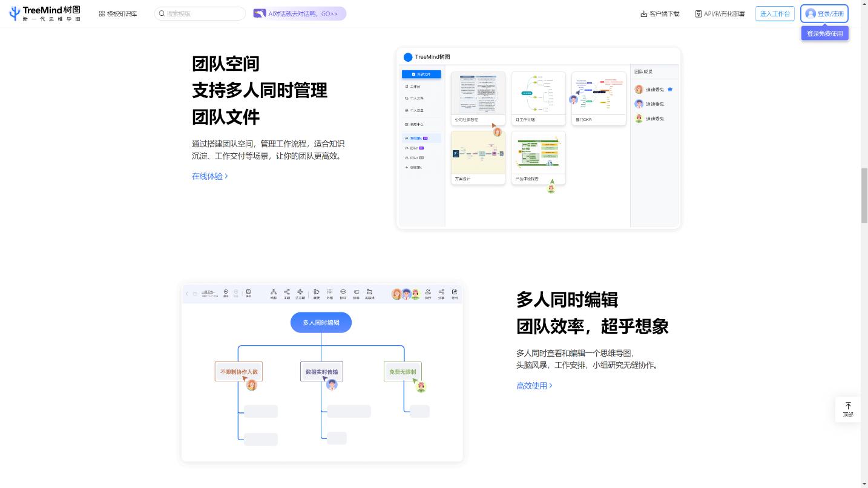This screenshot has height=488, width=868.
Task: Click the 部门OKR file card
Action: pyautogui.click(x=599, y=98)
